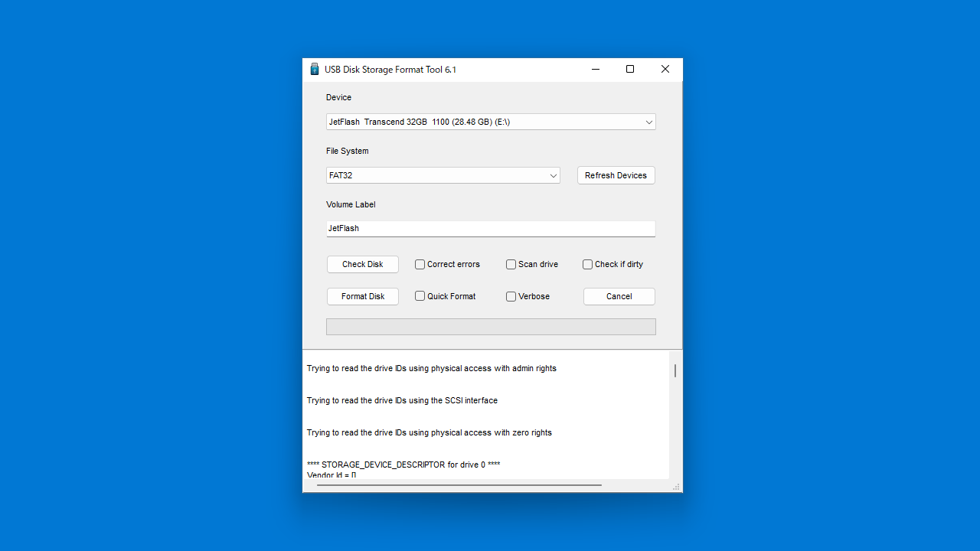Click into the Volume Label input field
This screenshot has height=551, width=980.
point(491,228)
